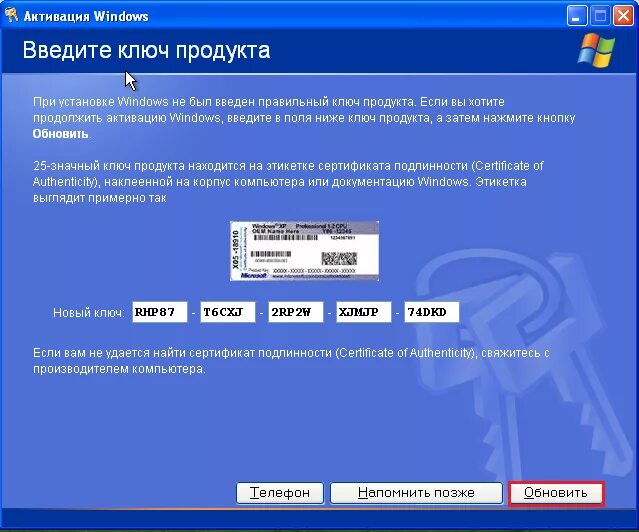
Task: Click the text выглядит примерно так
Action: (99, 198)
